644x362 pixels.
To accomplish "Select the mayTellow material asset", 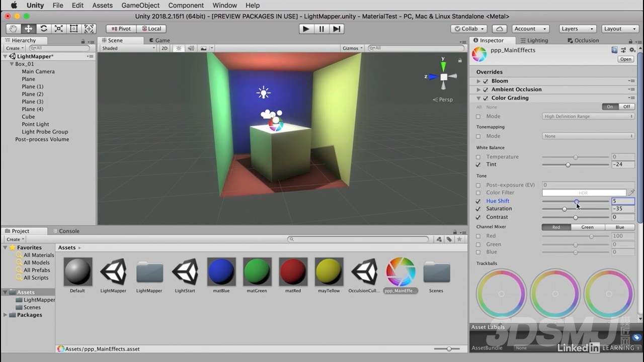I will [329, 272].
